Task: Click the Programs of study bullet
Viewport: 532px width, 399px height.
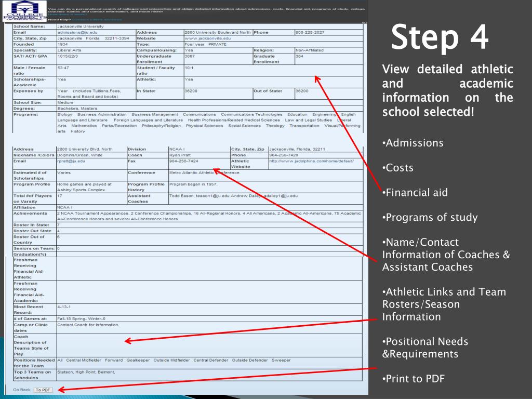Action: (430, 217)
